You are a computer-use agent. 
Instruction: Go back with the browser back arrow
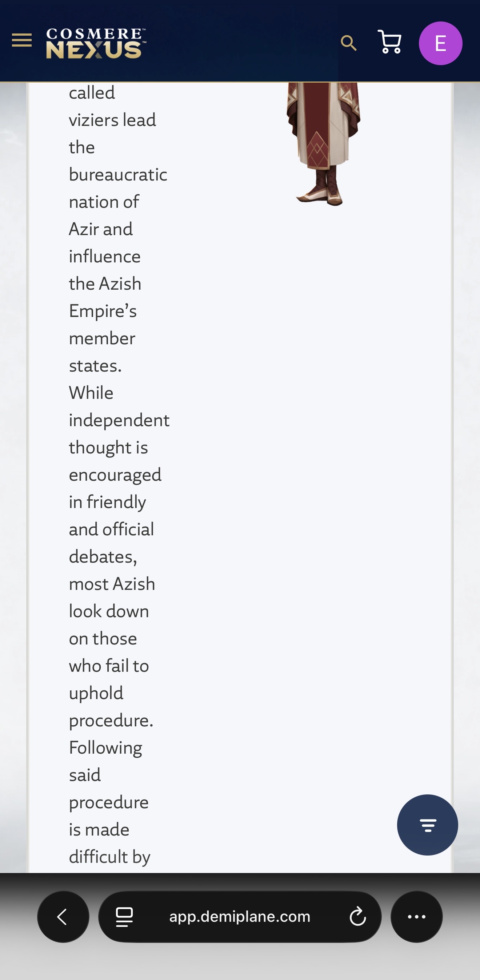tap(63, 916)
